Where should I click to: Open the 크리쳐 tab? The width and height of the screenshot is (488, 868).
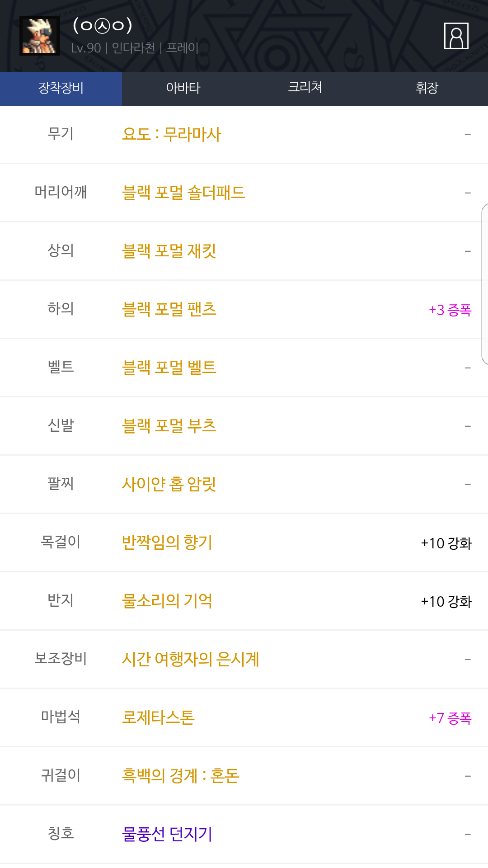click(305, 88)
